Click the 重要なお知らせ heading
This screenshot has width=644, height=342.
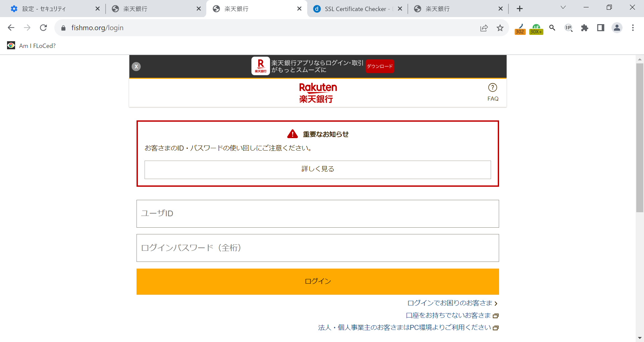click(326, 134)
